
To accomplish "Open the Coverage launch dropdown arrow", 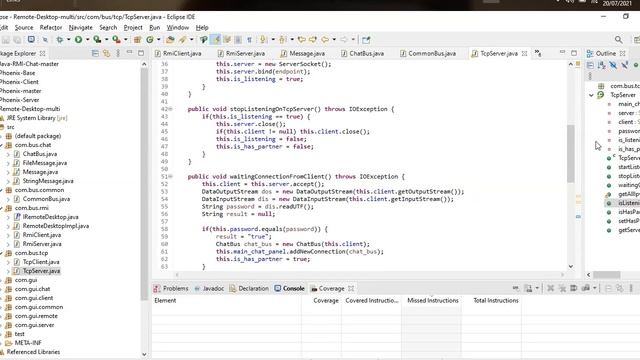I will coord(107,40).
